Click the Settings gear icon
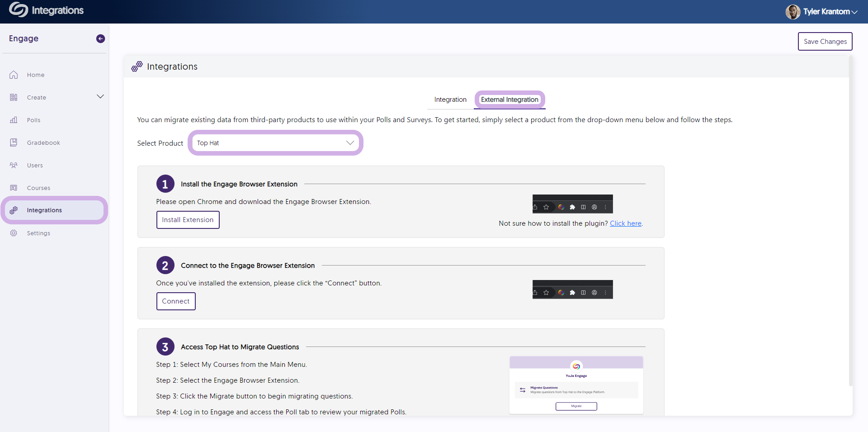 tap(14, 233)
